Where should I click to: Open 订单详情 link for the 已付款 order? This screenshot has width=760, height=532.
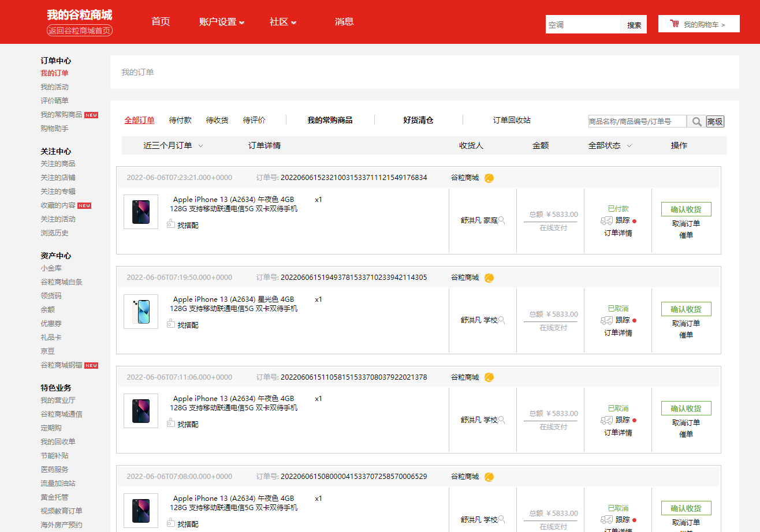pyautogui.click(x=618, y=233)
